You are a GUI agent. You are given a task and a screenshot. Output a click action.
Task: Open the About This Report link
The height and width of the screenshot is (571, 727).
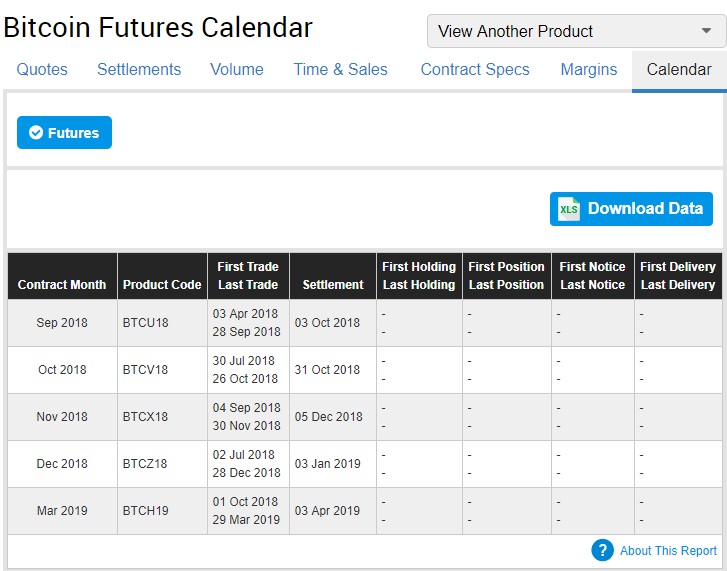pyautogui.click(x=668, y=551)
